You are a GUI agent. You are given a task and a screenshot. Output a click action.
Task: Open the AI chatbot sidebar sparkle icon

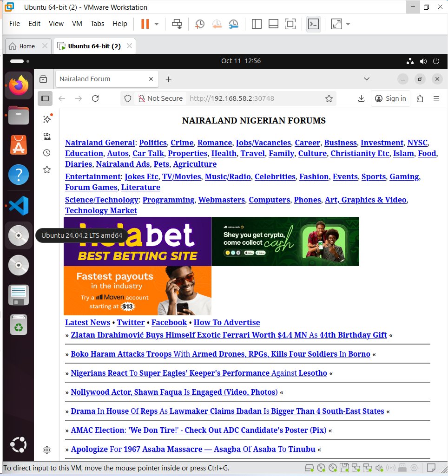point(47,119)
